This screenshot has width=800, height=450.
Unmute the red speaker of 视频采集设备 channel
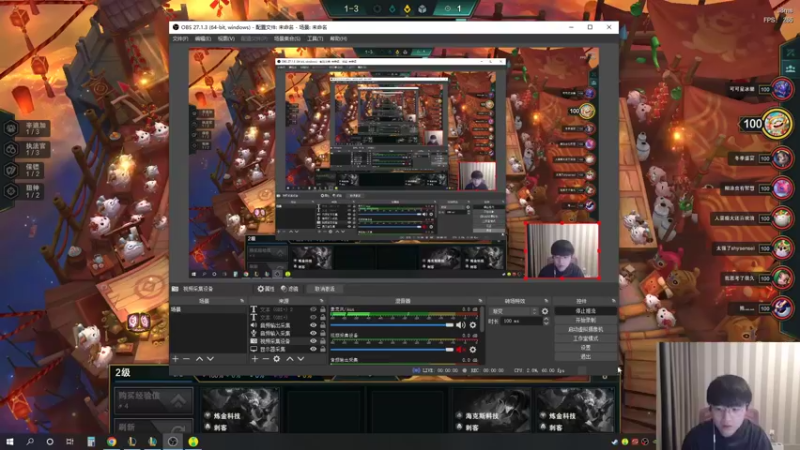[x=460, y=349]
